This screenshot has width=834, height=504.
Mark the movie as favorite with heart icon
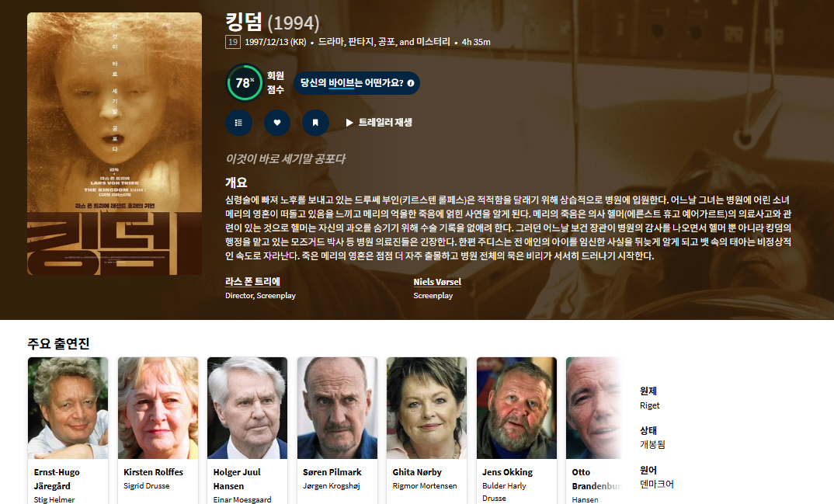(277, 123)
